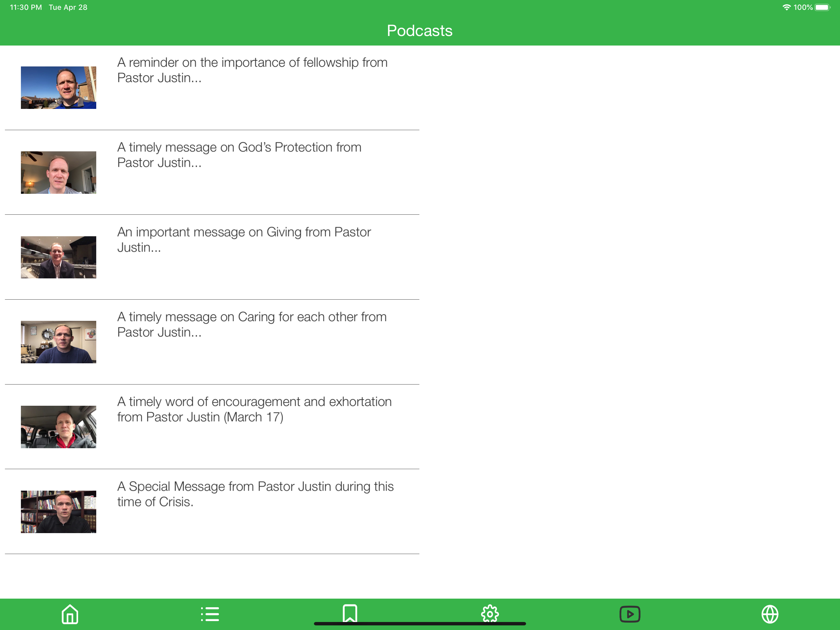The image size is (840, 630).
Task: Tap the Wi-Fi status icon
Action: [x=787, y=8]
